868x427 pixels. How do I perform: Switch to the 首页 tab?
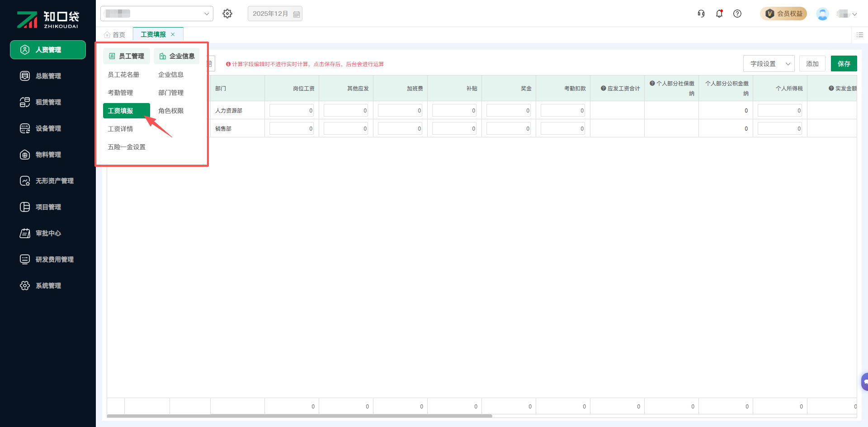click(x=115, y=35)
